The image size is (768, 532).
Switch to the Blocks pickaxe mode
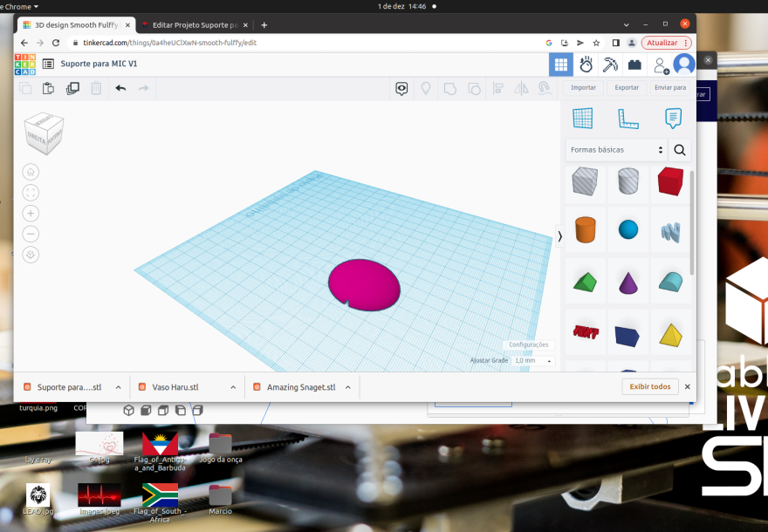(610, 65)
